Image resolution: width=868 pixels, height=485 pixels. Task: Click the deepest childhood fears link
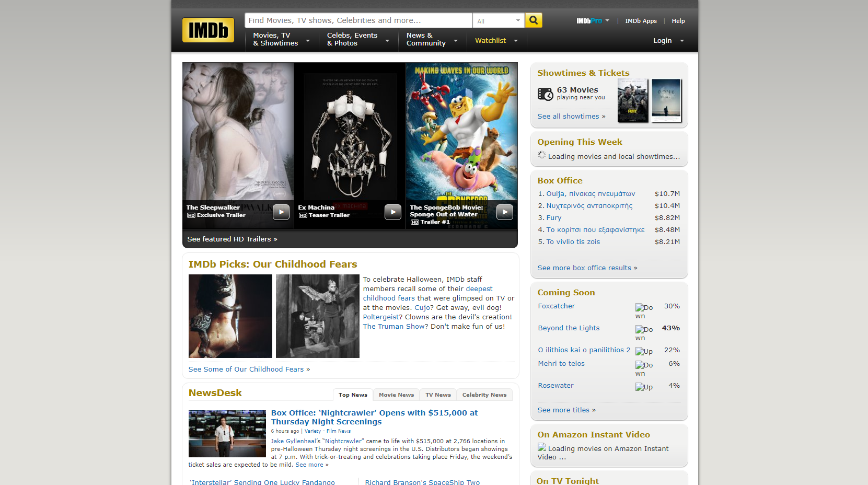428,294
